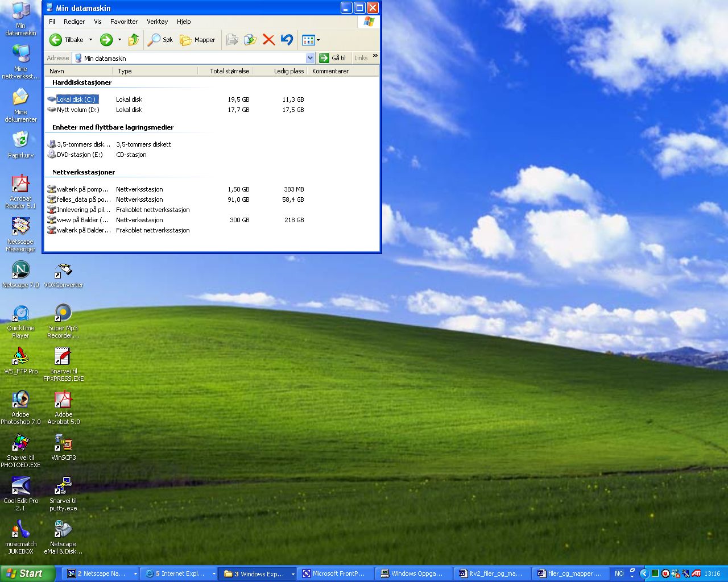Select Nytt volum (D:) drive
728x582 pixels.
coord(73,110)
